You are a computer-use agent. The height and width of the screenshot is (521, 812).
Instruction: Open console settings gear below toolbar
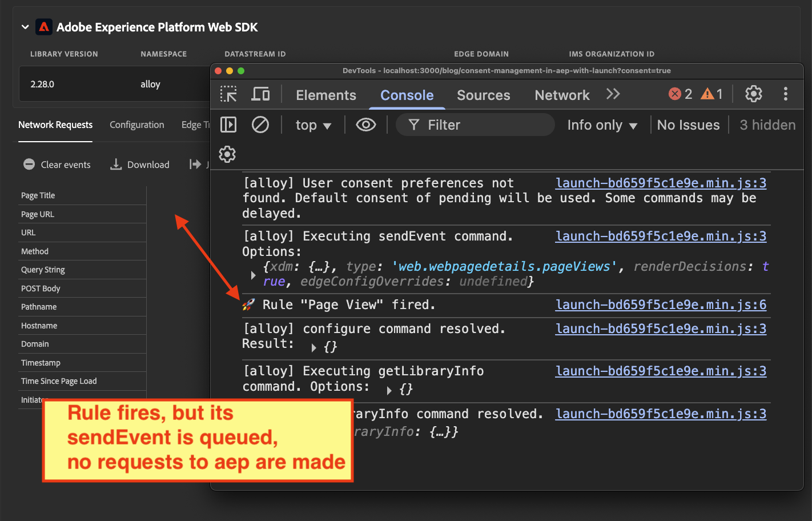227,154
